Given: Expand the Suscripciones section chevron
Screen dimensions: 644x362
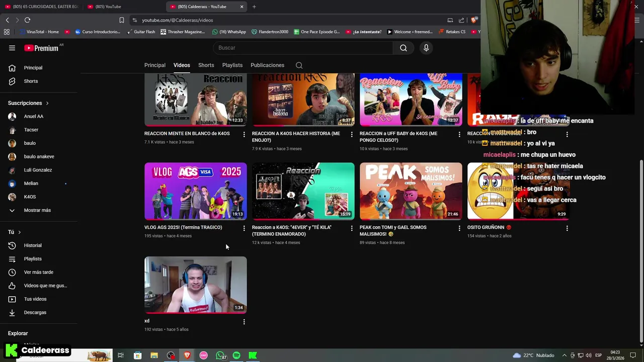Looking at the screenshot, I should 47,103.
